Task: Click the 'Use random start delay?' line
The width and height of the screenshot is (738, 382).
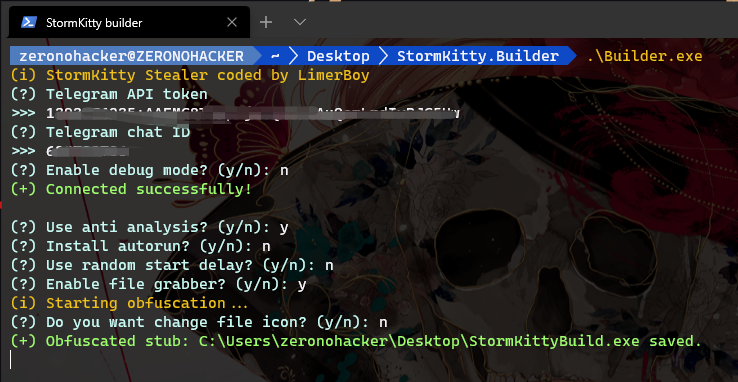Action: pyautogui.click(x=172, y=265)
